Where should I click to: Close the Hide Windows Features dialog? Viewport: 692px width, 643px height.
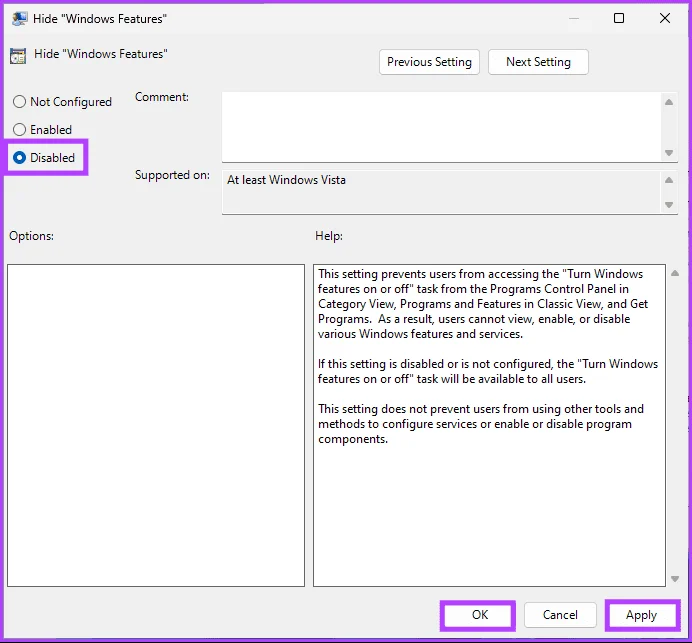coord(665,18)
